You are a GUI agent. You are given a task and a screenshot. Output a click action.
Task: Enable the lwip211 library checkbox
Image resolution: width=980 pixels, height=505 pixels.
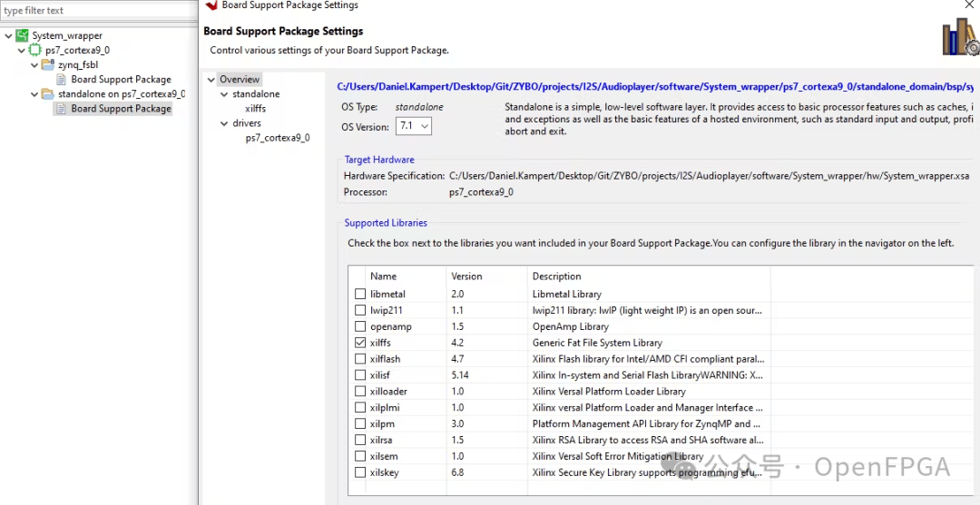tap(360, 310)
